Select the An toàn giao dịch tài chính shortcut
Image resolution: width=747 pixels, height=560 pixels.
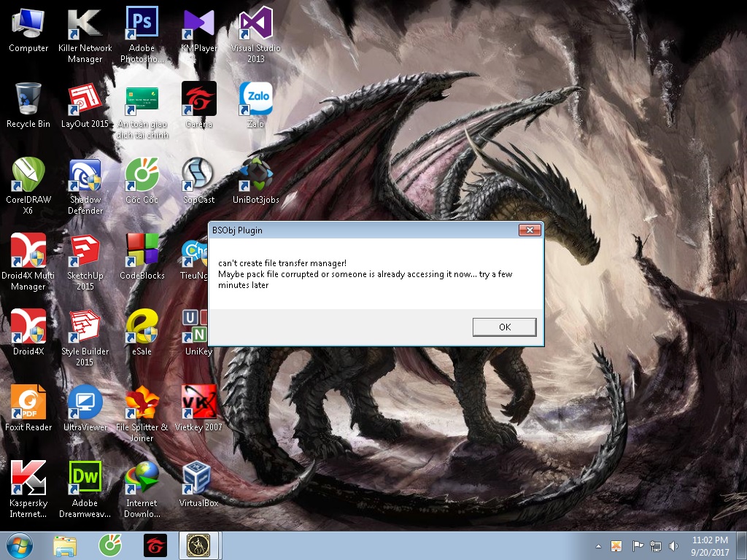point(142,111)
